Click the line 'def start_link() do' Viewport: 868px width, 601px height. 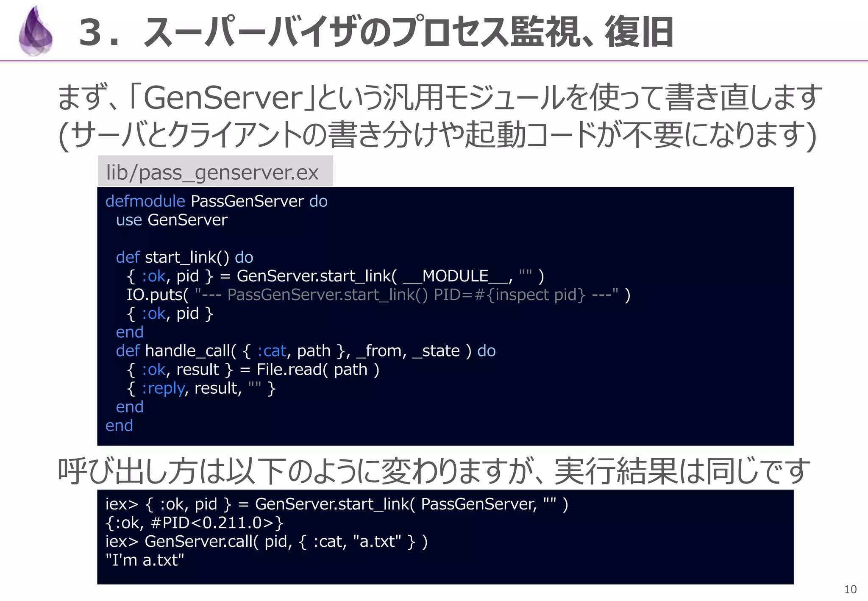coord(184,257)
